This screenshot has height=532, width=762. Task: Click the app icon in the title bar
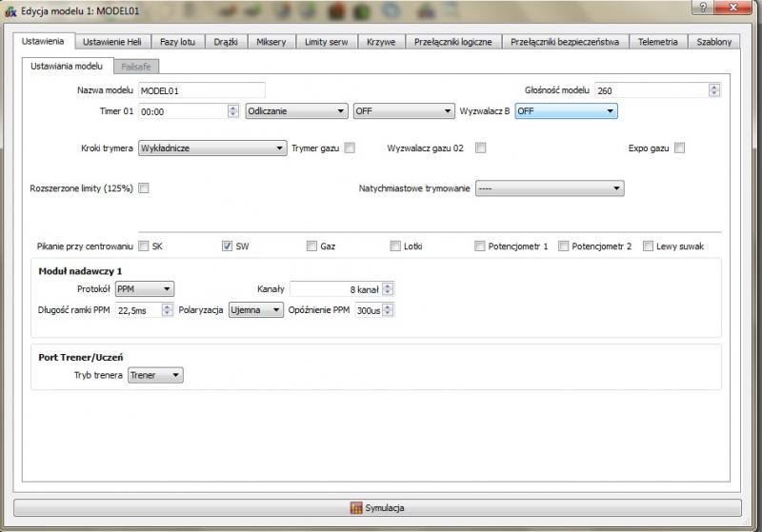pos(10,9)
